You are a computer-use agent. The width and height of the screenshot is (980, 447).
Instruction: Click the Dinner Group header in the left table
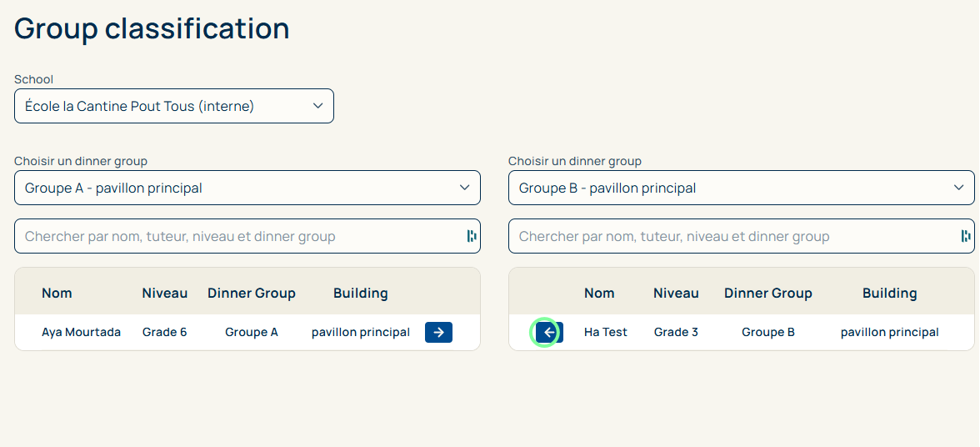click(x=252, y=293)
